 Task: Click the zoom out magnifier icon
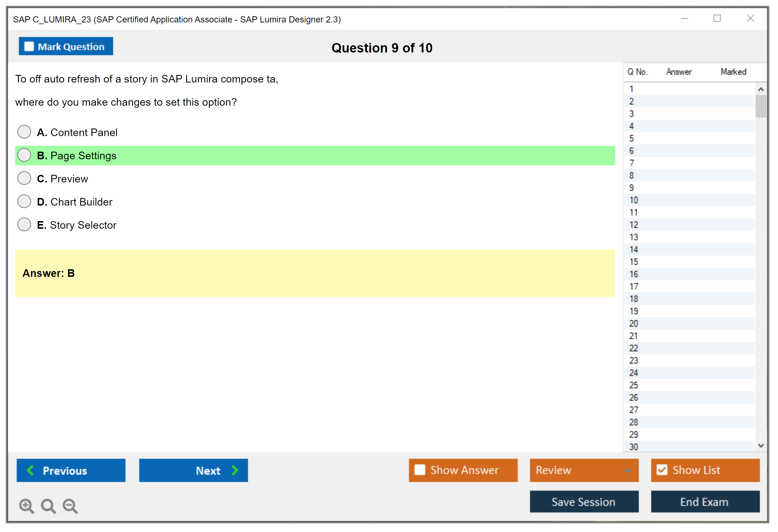coord(70,506)
